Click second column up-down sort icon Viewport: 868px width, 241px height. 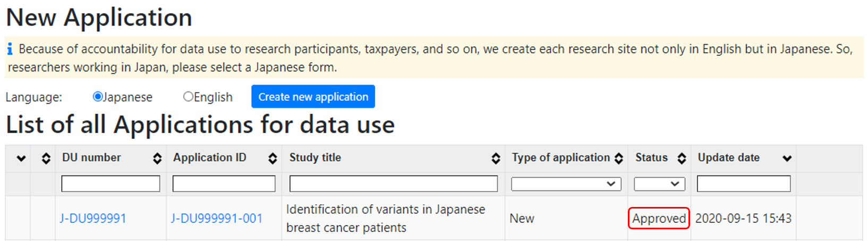coord(46,158)
